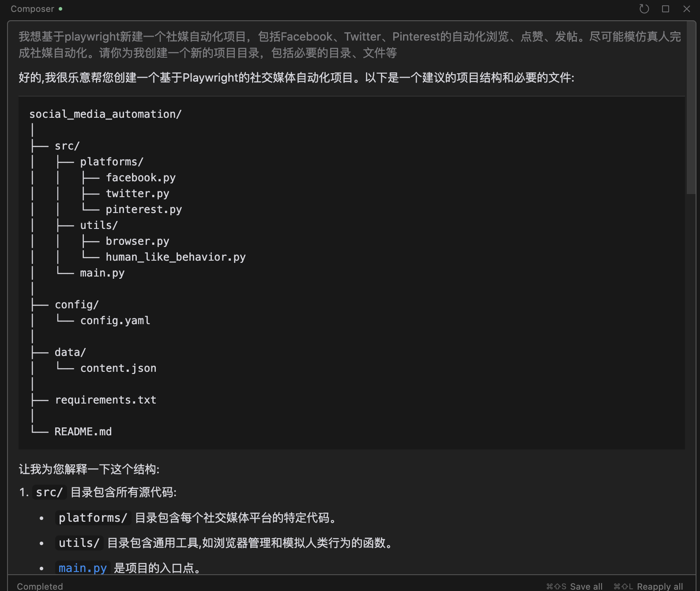The width and height of the screenshot is (700, 591).
Task: Click the Completed status text
Action: click(x=40, y=586)
